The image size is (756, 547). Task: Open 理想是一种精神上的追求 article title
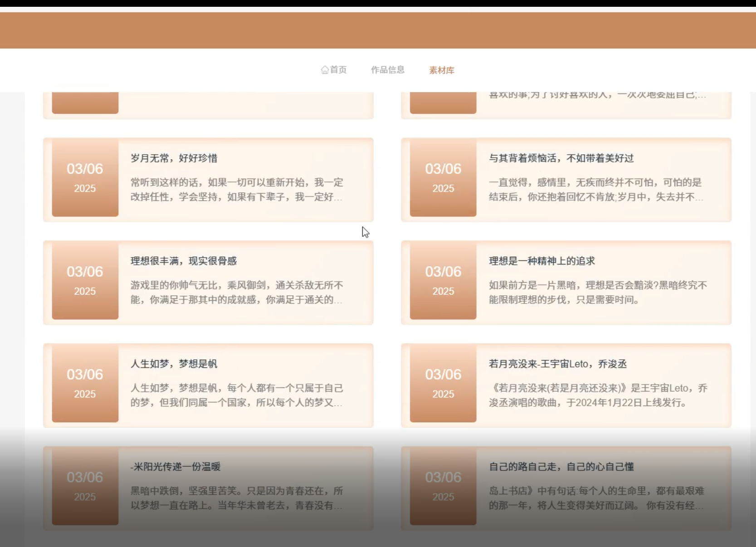541,261
